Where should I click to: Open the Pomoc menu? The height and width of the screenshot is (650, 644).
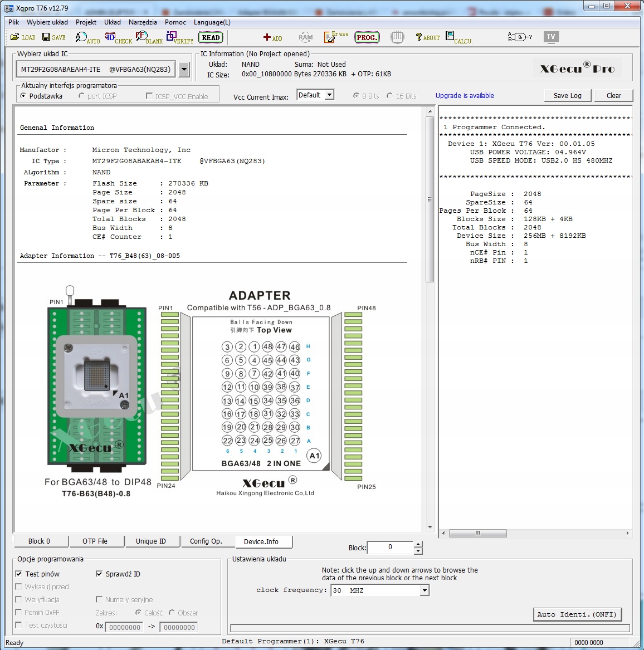(x=175, y=22)
